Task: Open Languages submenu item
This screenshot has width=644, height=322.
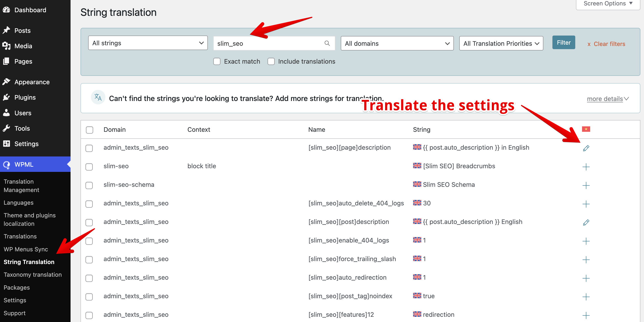Action: tap(19, 203)
